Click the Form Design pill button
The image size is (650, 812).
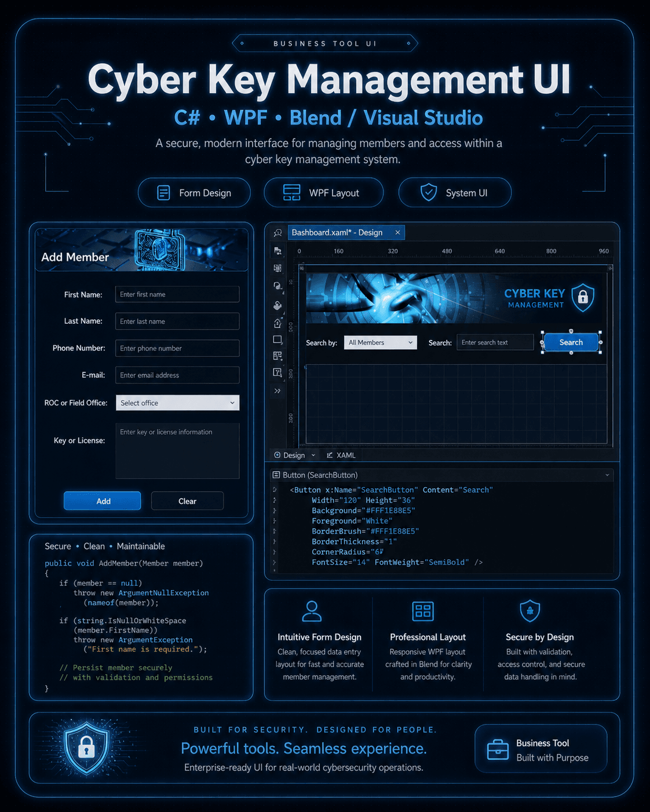click(194, 193)
